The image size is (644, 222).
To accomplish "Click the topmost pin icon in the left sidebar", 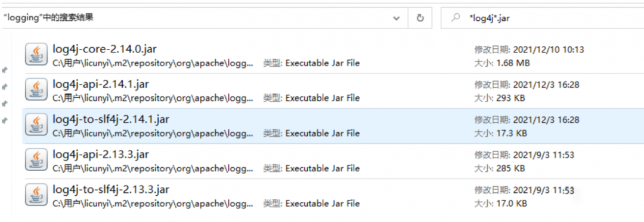I will [x=5, y=70].
